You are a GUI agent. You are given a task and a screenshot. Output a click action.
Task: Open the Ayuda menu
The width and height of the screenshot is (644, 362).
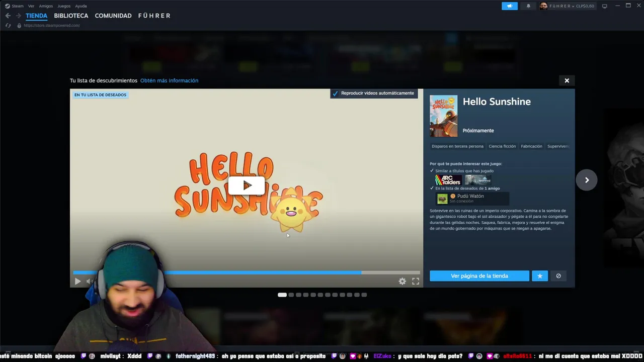tap(80, 6)
